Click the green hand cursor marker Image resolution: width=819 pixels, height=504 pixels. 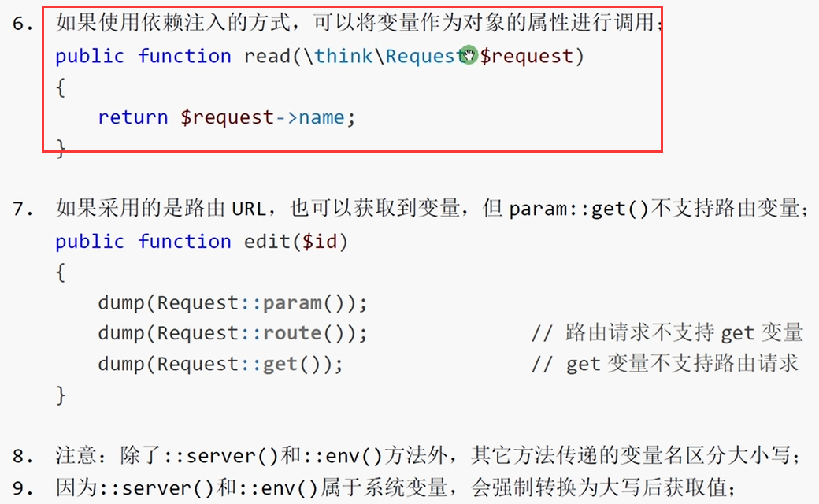tap(469, 55)
